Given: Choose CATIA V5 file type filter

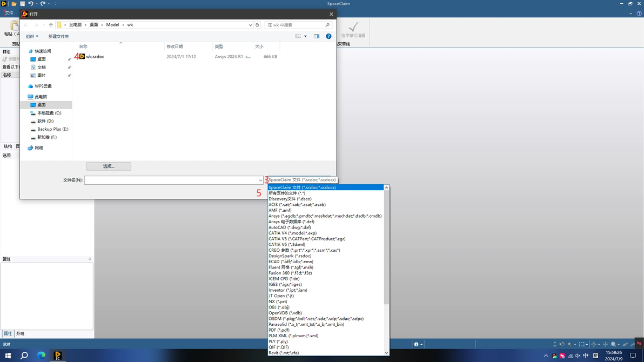Looking at the screenshot, I should point(307,239).
